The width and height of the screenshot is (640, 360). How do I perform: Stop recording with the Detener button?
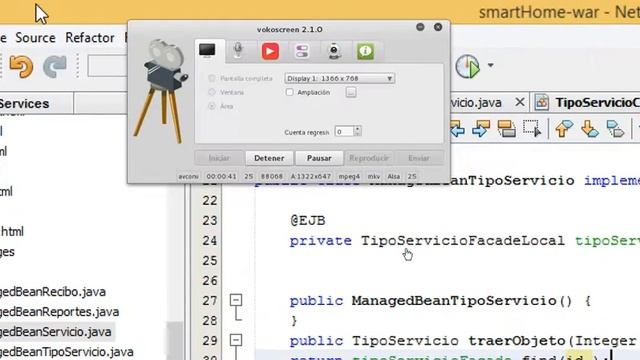point(269,158)
